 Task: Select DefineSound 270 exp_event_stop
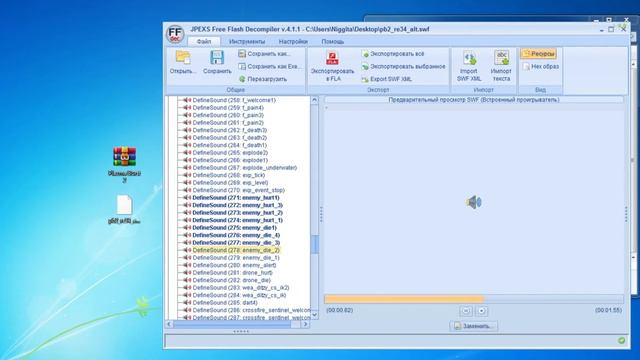point(239,190)
